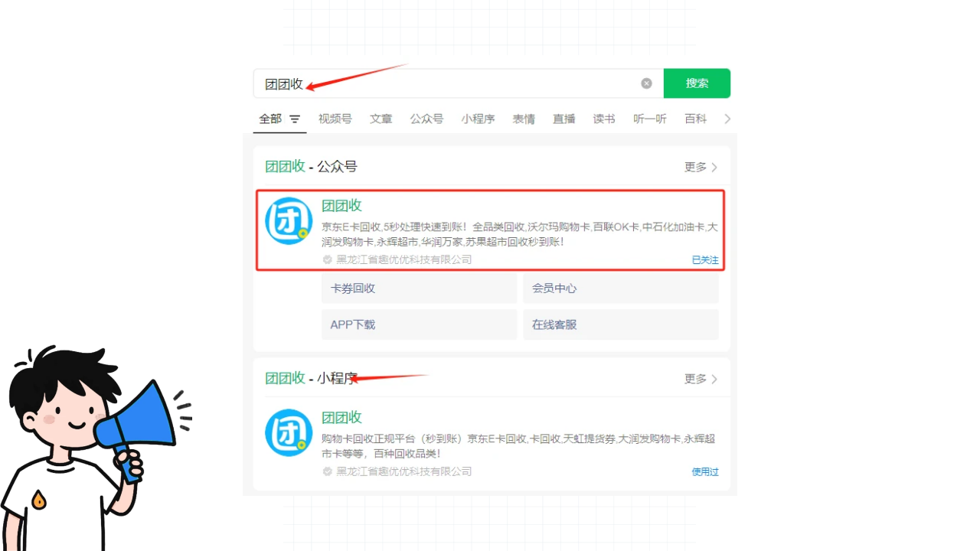Switch to the 读书 tab

604,119
